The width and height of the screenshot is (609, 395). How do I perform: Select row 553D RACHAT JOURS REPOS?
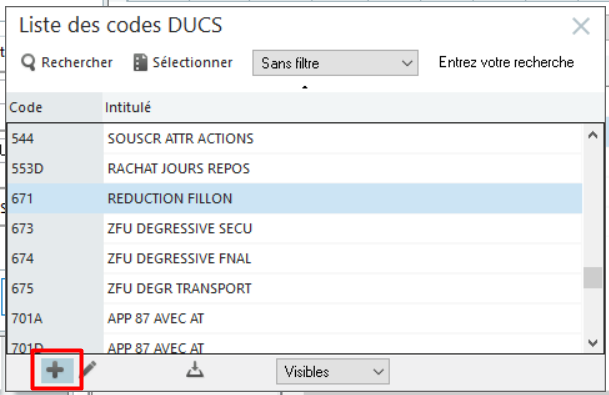coord(295,169)
